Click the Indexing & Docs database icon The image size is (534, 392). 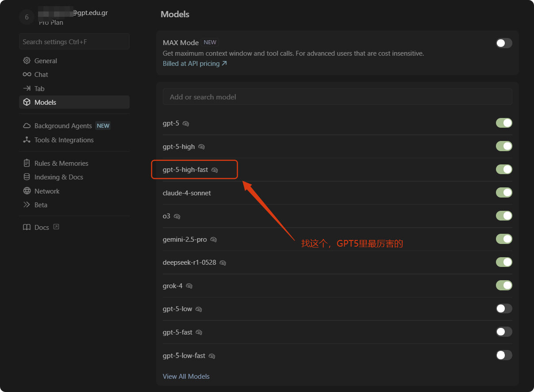(x=27, y=177)
